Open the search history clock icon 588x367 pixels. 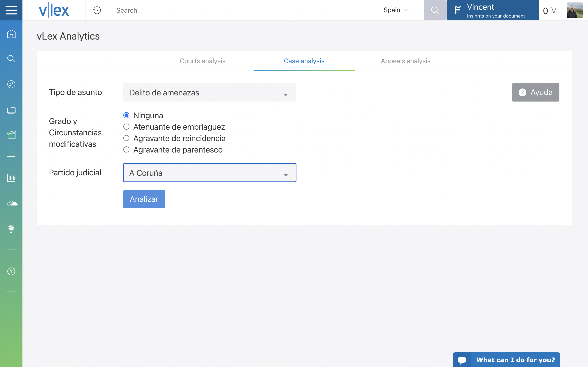coord(97,10)
